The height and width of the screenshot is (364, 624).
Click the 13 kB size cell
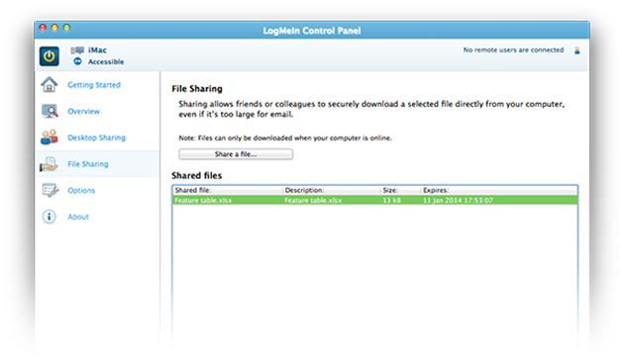[x=391, y=200]
